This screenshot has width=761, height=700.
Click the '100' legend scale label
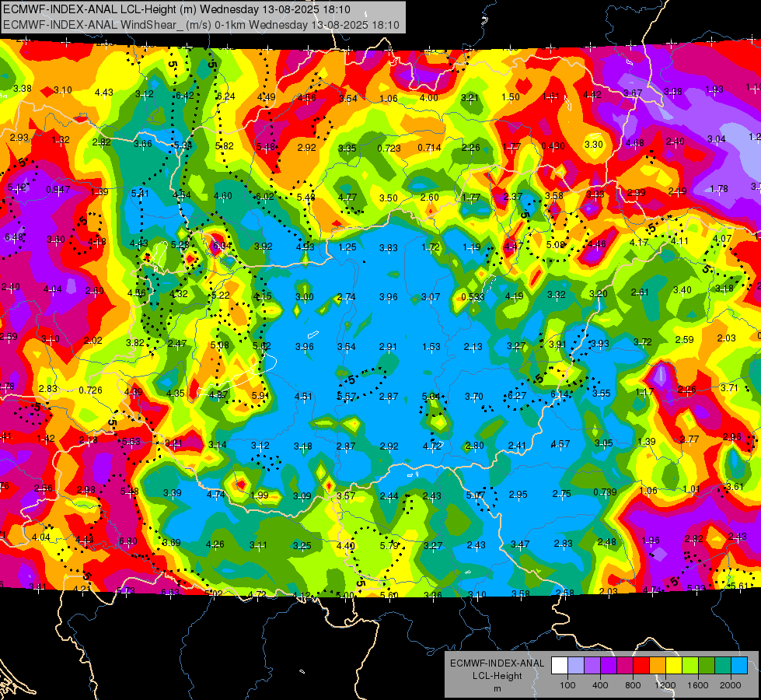click(x=567, y=685)
